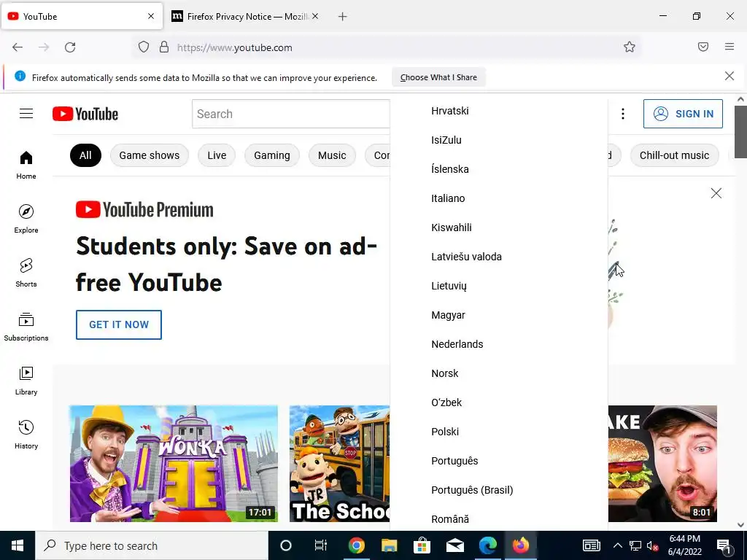Viewport: 747px width, 560px height.
Task: Choose Magyar language
Action: tap(499, 315)
